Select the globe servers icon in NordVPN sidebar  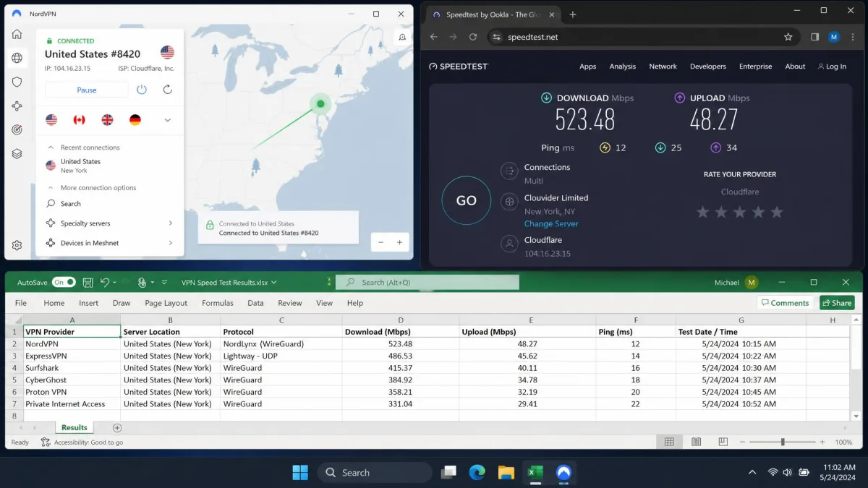point(17,58)
